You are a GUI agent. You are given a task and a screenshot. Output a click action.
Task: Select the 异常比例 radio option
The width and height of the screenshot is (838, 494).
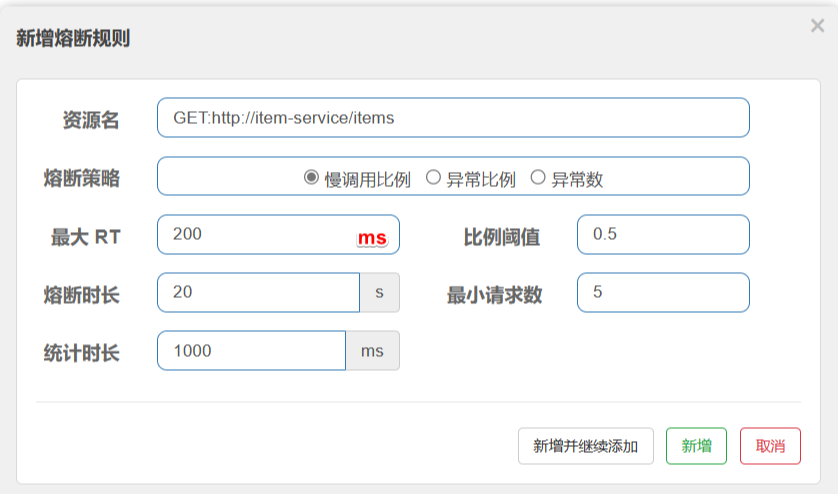tap(433, 178)
